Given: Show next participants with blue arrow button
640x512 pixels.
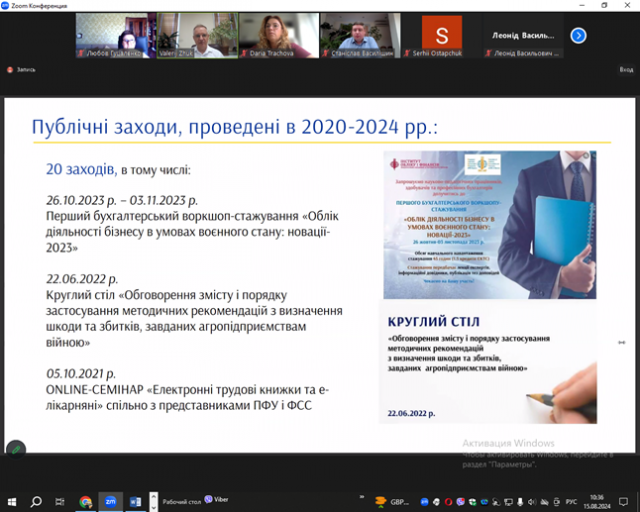Looking at the screenshot, I should click(x=578, y=36).
